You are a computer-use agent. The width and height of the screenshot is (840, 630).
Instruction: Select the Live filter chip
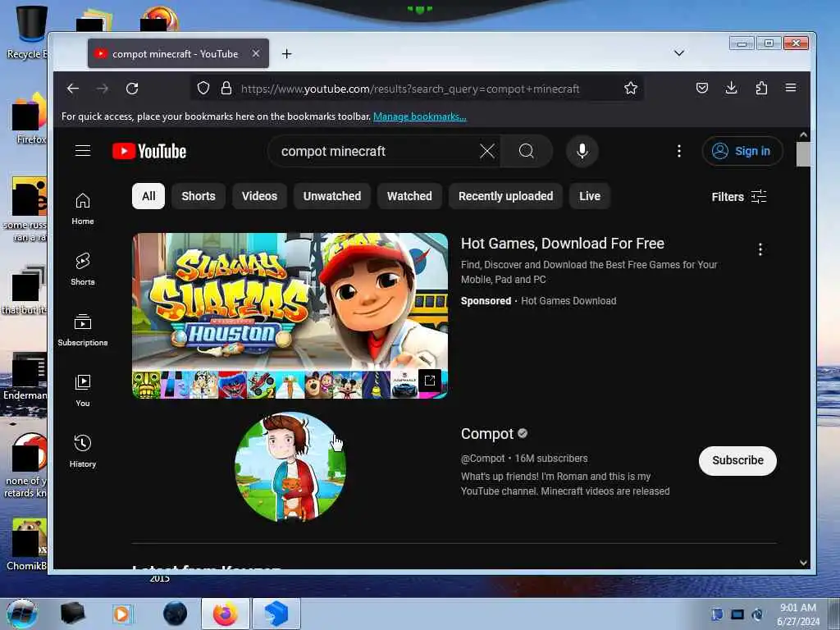(589, 196)
